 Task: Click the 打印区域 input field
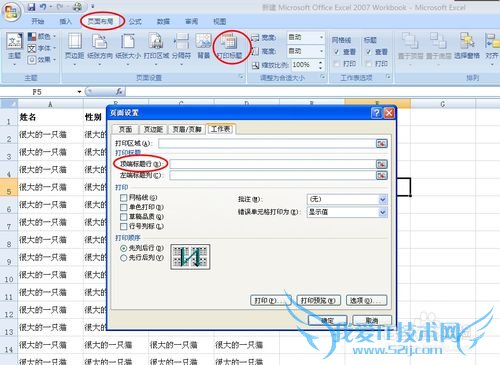click(x=267, y=144)
